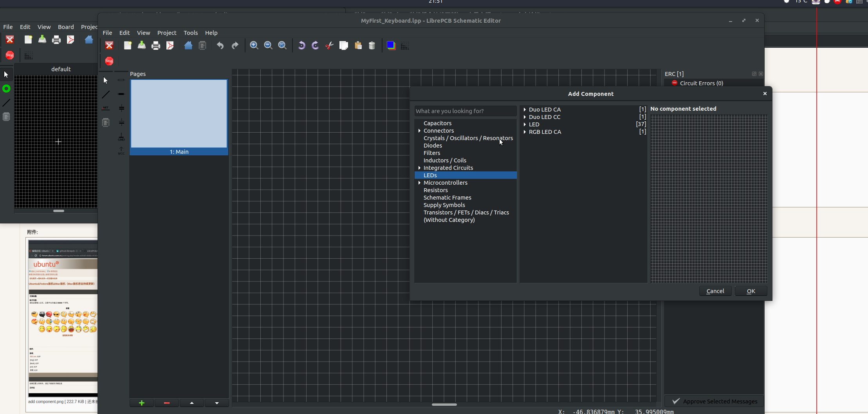Click the Paste clipboard icon
Viewport: 868px width, 414px height.
tap(358, 46)
